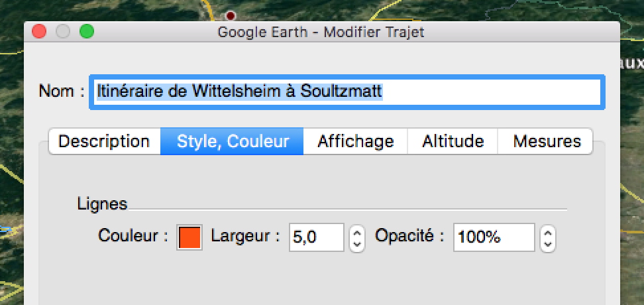Switch to the Description tab
The image size is (644, 305).
point(104,141)
